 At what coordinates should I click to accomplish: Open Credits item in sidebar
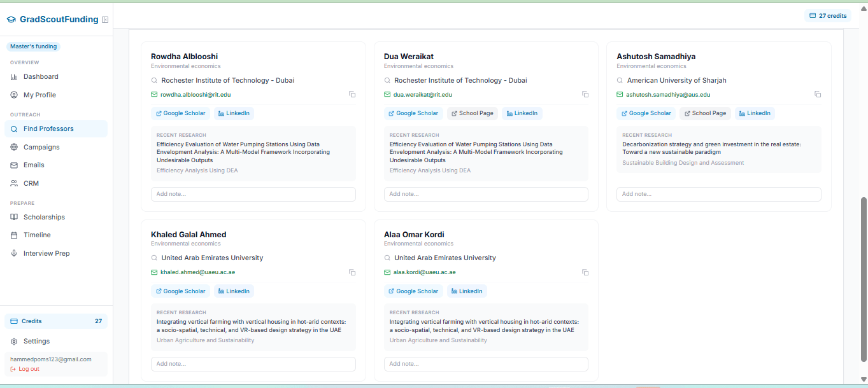[x=56, y=321]
